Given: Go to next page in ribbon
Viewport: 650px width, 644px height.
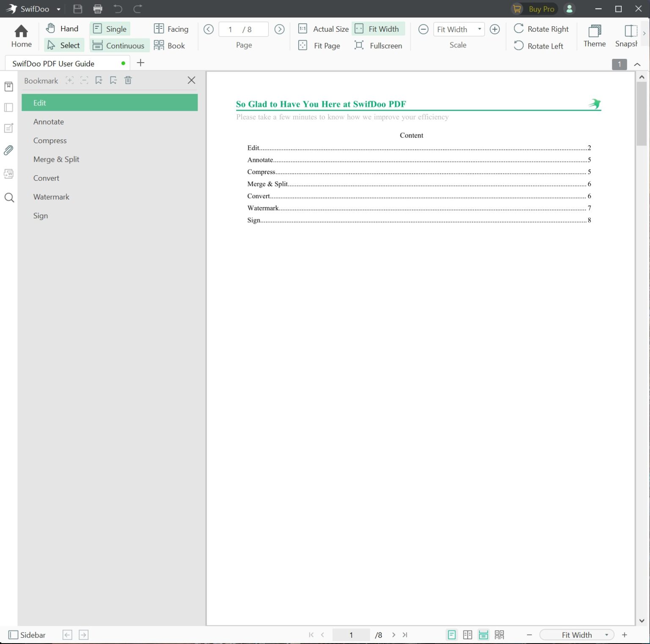Looking at the screenshot, I should click(279, 29).
